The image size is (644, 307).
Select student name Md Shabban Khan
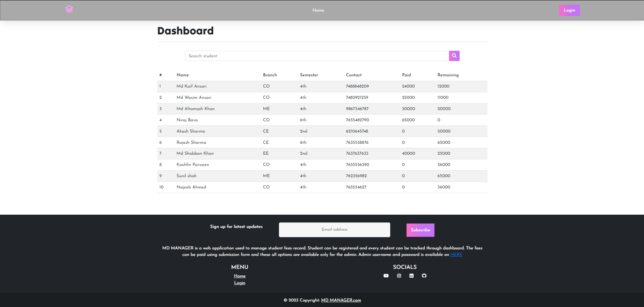point(195,153)
